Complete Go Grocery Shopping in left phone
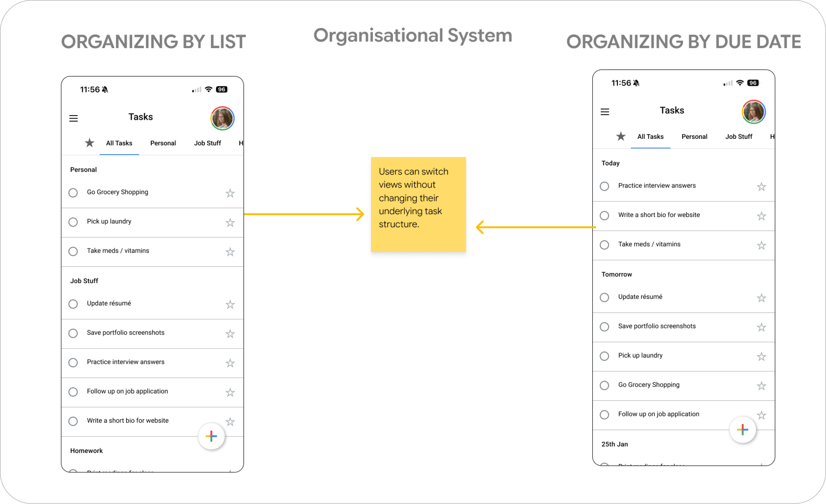 [73, 193]
